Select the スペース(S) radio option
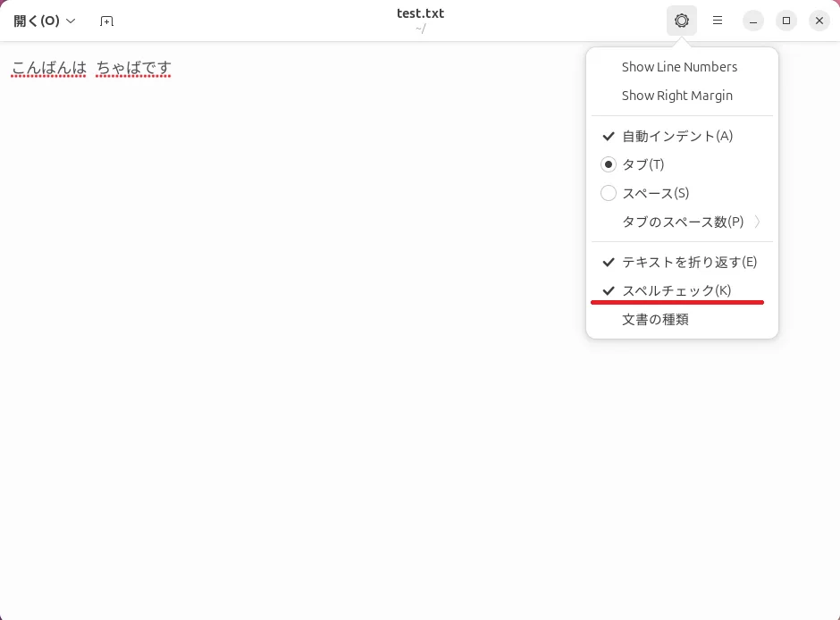This screenshot has width=840, height=620. pos(682,193)
